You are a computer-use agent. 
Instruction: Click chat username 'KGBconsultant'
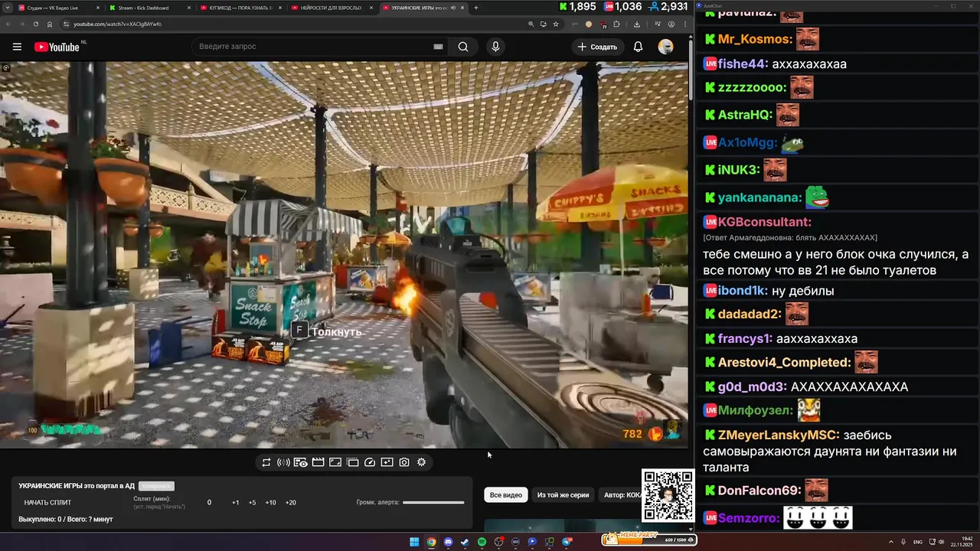[x=764, y=222]
